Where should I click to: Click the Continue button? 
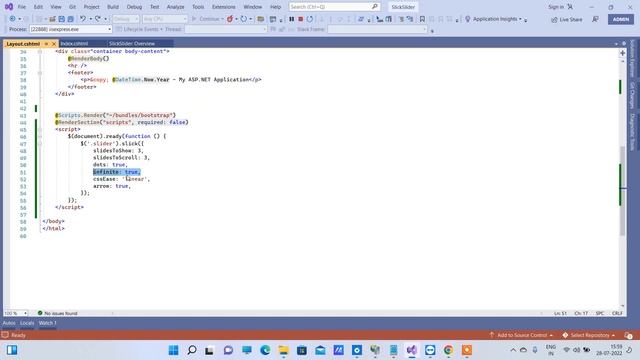click(x=207, y=19)
